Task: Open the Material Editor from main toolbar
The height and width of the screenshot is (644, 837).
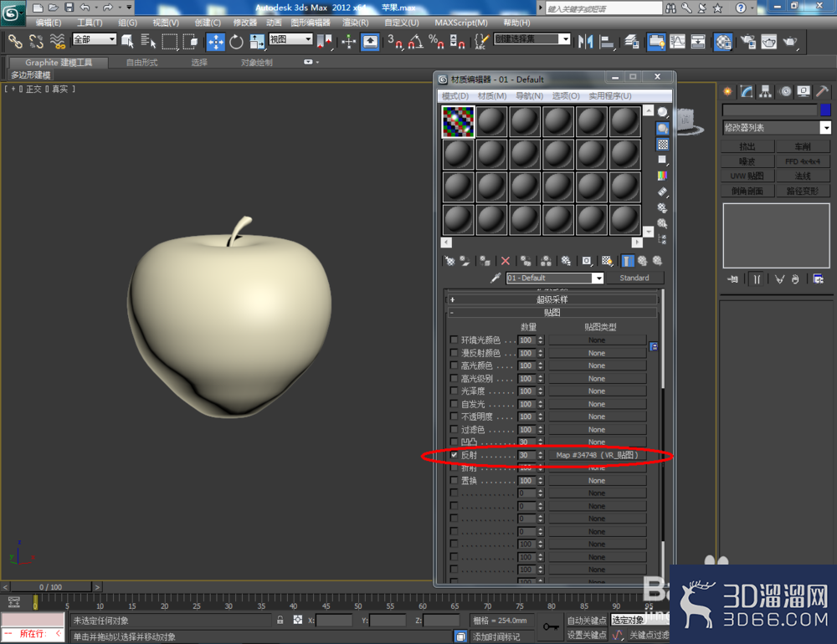Action: (x=723, y=42)
